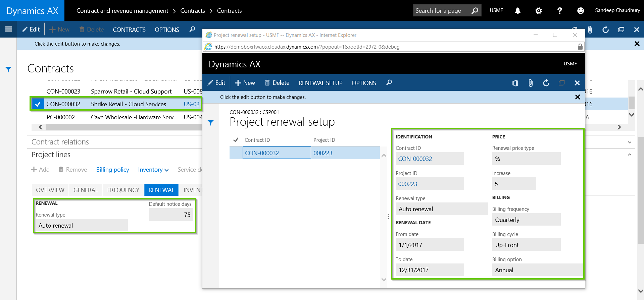Click in the Search for a page field
This screenshot has height=300, width=644.
point(441,11)
